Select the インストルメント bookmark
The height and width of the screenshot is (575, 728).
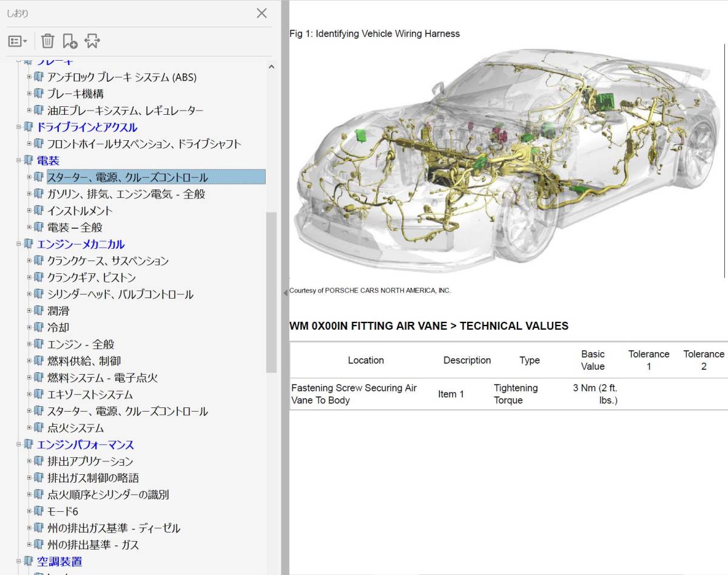pyautogui.click(x=80, y=211)
